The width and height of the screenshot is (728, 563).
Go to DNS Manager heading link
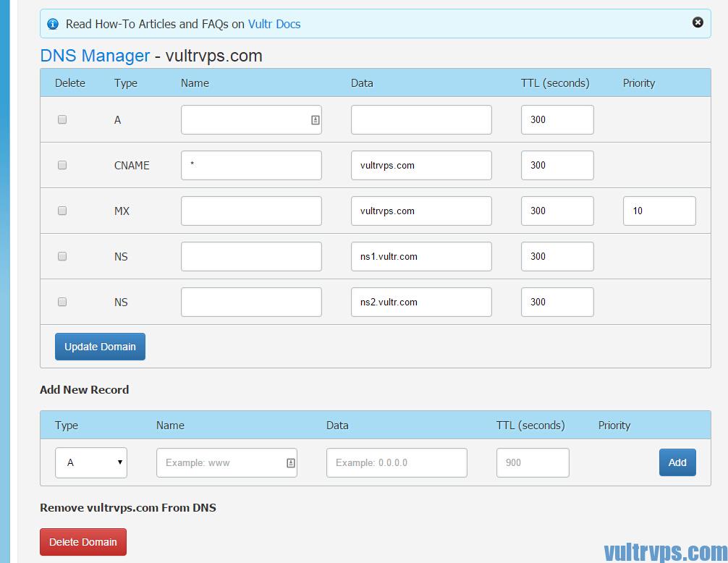point(96,56)
